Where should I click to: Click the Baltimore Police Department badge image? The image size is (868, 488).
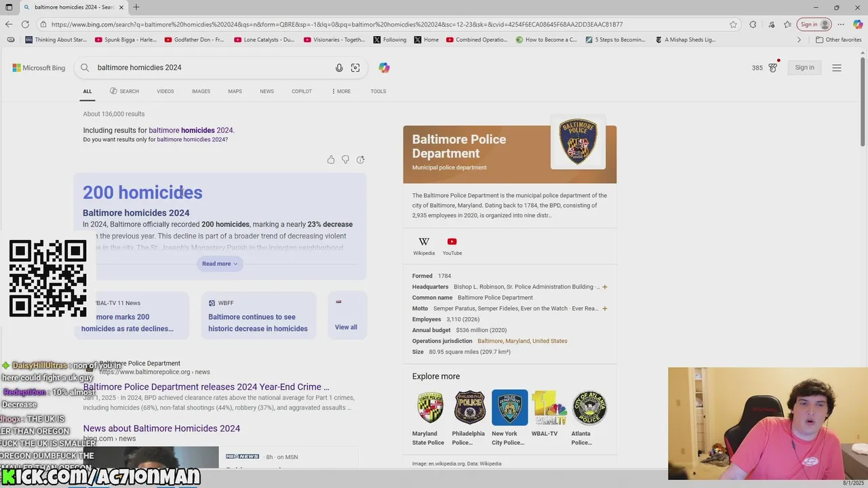578,142
